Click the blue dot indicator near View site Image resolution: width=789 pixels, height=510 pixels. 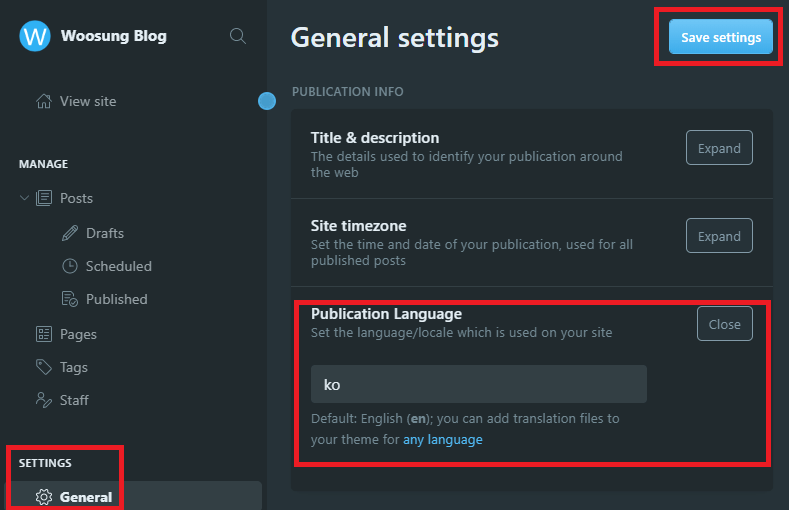coord(267,100)
